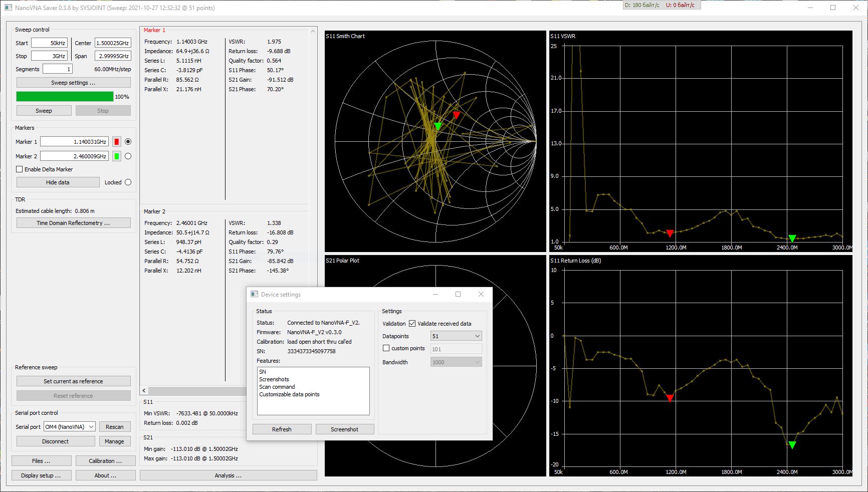Click the green marker on S11 VSWR chart
This screenshot has height=492, width=868.
click(792, 238)
